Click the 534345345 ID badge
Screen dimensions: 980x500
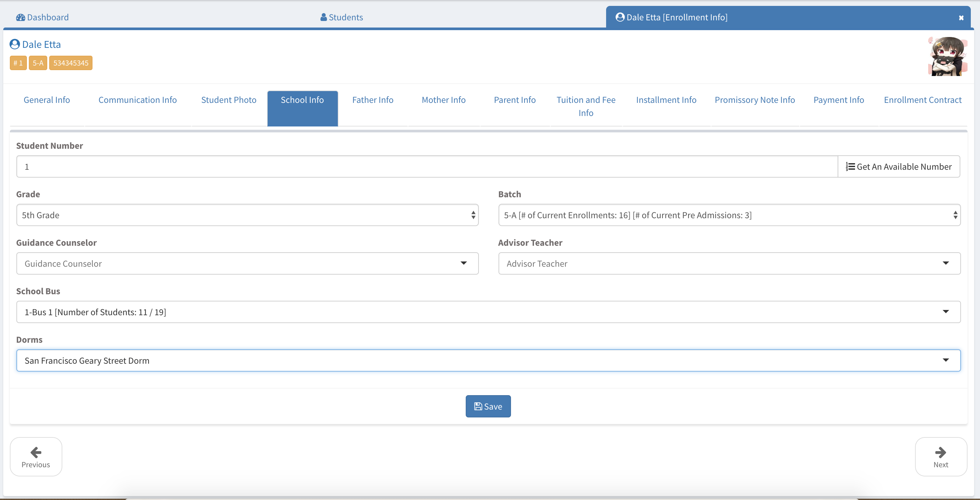coord(71,63)
